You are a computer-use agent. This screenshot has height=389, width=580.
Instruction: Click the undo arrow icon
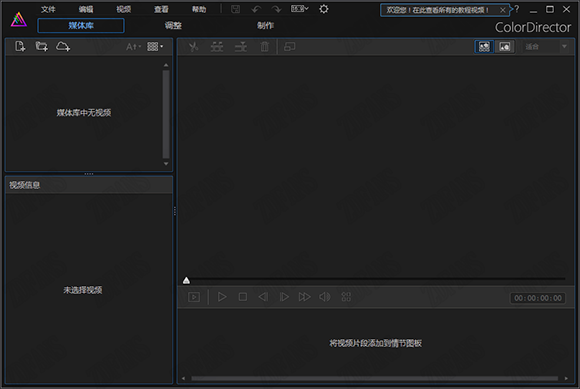coord(256,9)
